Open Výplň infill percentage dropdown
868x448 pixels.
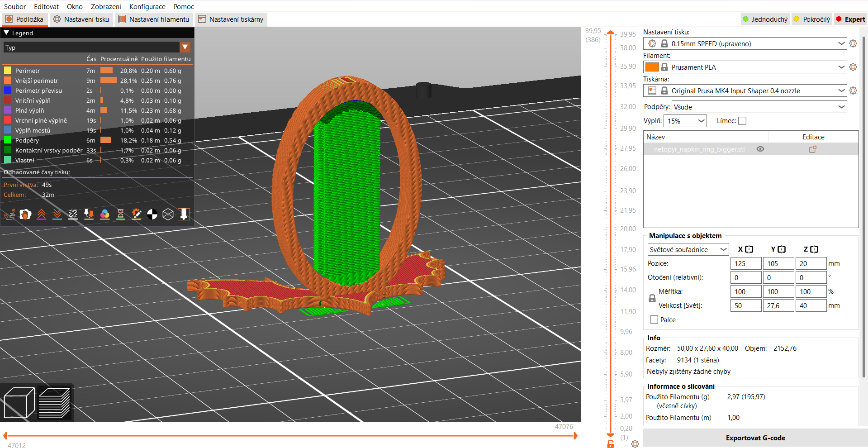[685, 121]
